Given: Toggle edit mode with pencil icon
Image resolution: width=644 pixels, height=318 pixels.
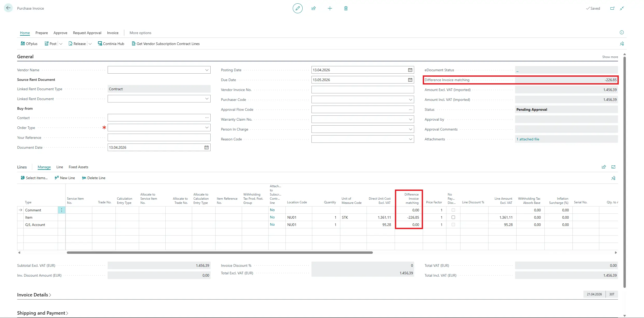Looking at the screenshot, I should (297, 8).
